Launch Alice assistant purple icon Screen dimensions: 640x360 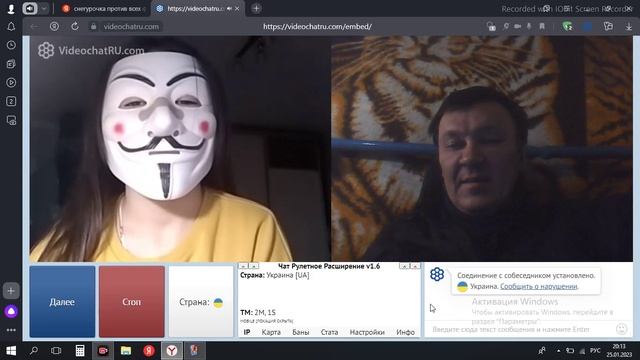[11, 311]
